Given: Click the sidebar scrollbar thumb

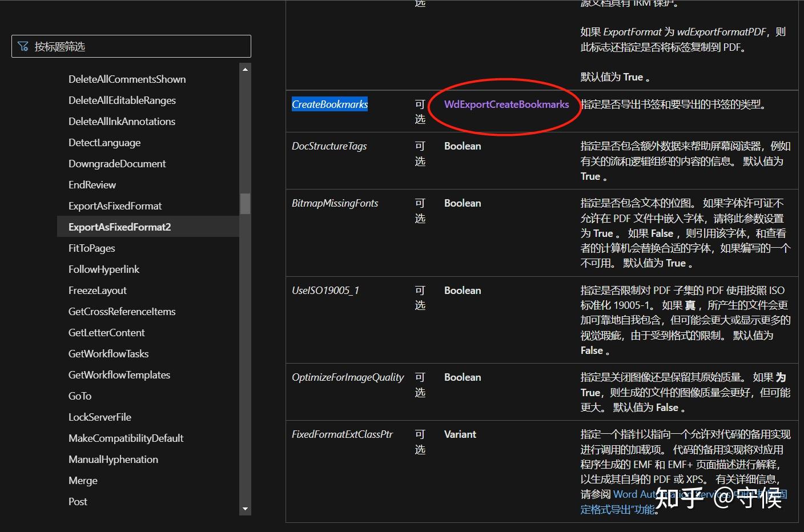Looking at the screenshot, I should pos(245,204).
